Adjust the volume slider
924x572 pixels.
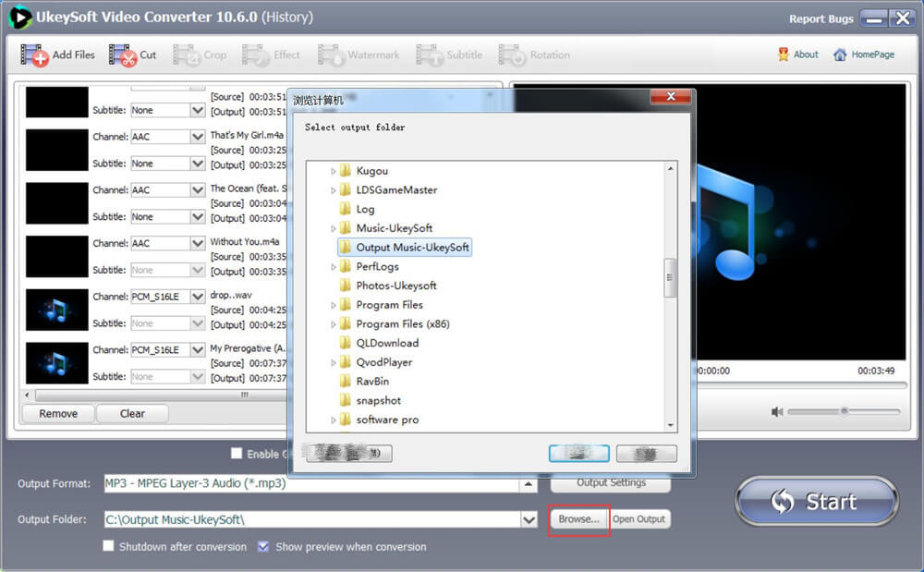[844, 411]
